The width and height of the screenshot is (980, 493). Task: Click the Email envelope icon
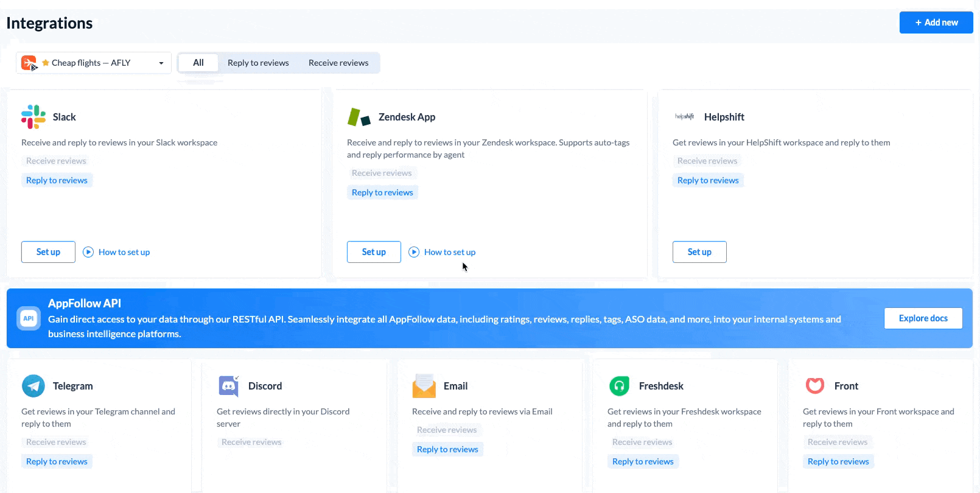[424, 386]
